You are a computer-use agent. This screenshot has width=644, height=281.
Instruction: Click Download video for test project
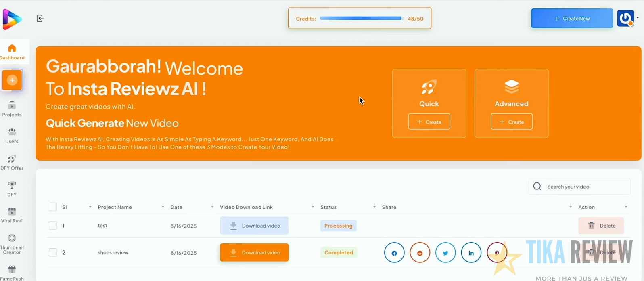point(254,226)
